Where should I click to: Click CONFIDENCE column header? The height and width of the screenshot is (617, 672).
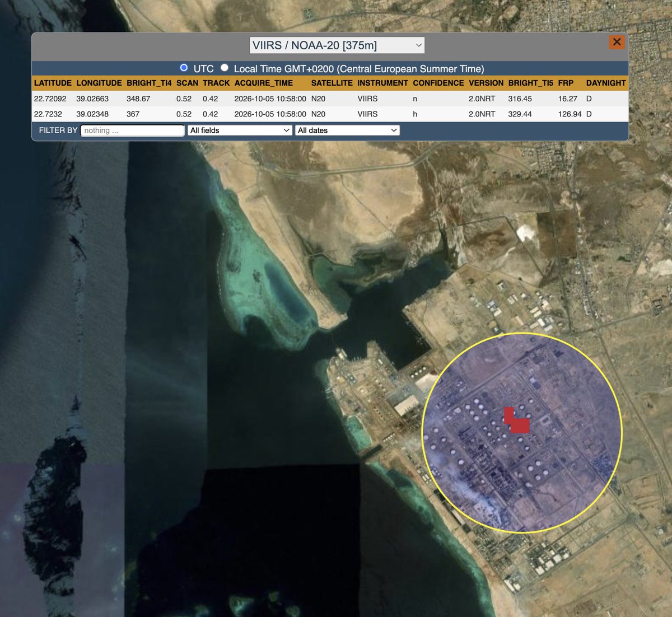(x=438, y=83)
